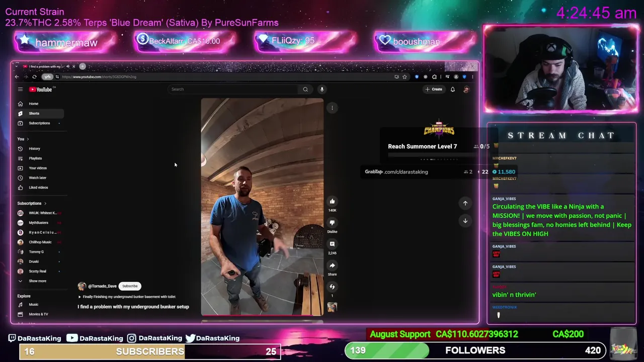
Task: Open the account avatar menu
Action: tap(466, 89)
